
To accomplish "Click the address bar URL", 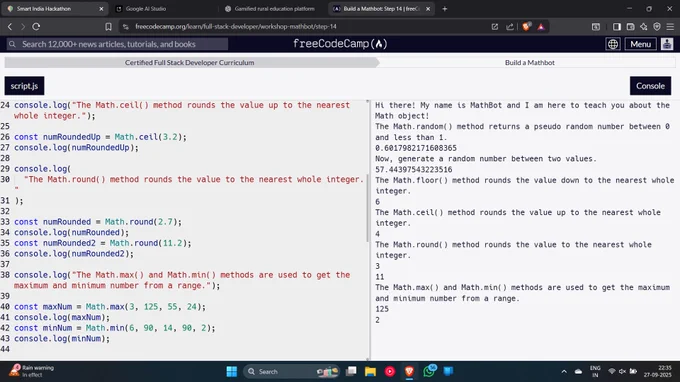I will pos(235,26).
